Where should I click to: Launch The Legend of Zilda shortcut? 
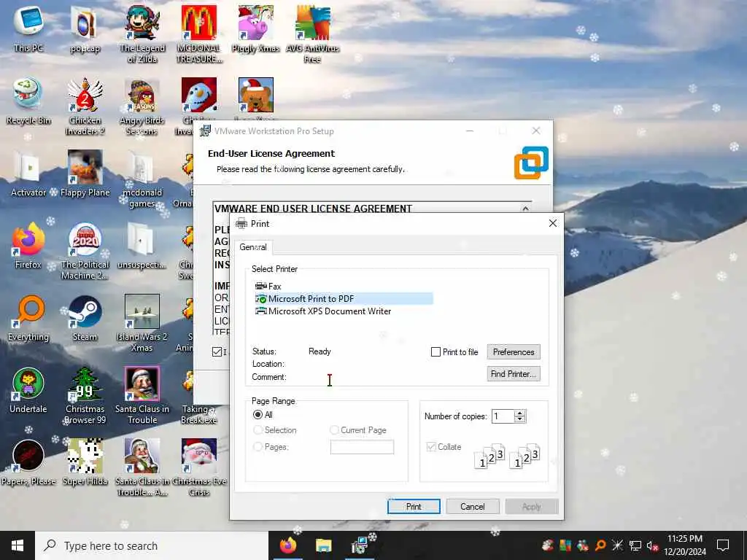point(142,34)
